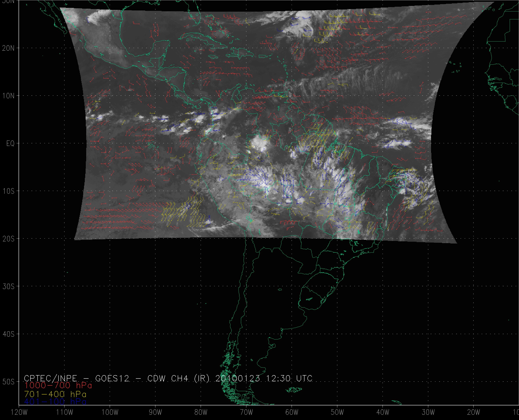Click the 50S latitude axis label

(x=9, y=382)
